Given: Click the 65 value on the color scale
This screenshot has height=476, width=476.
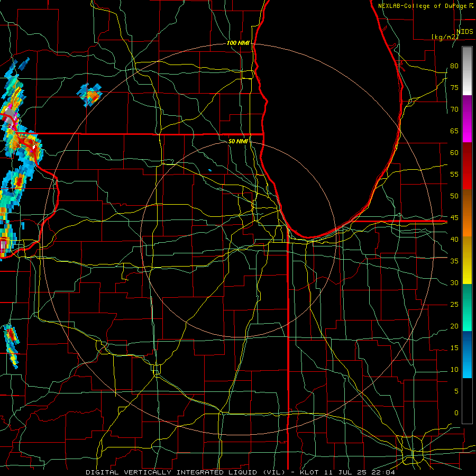Looking at the screenshot, I should [454, 131].
